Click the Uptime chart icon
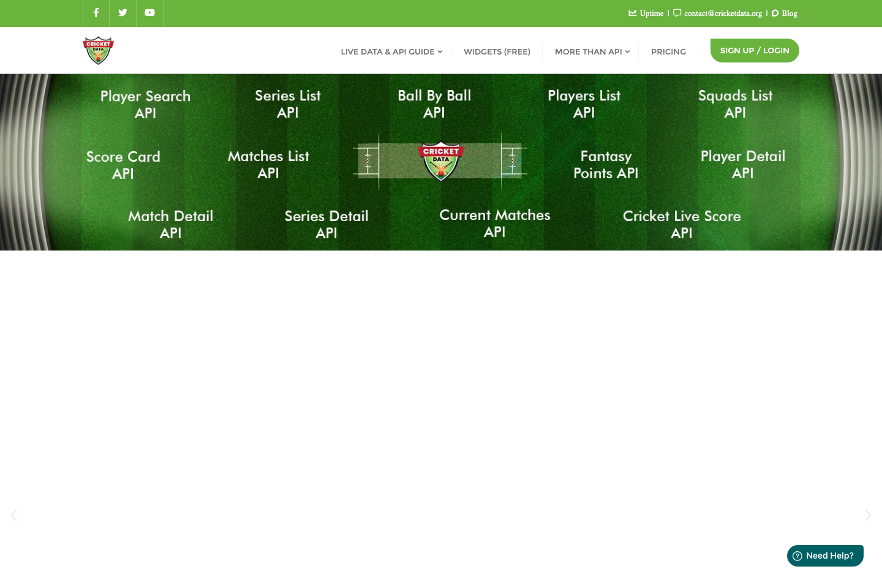Image resolution: width=882 pixels, height=588 pixels. coord(633,13)
